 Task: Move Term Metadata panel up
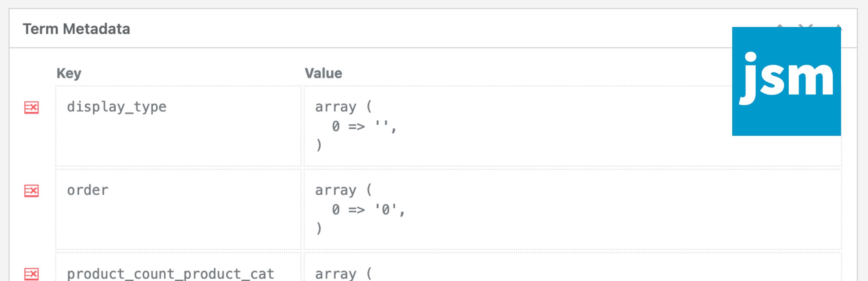click(780, 25)
